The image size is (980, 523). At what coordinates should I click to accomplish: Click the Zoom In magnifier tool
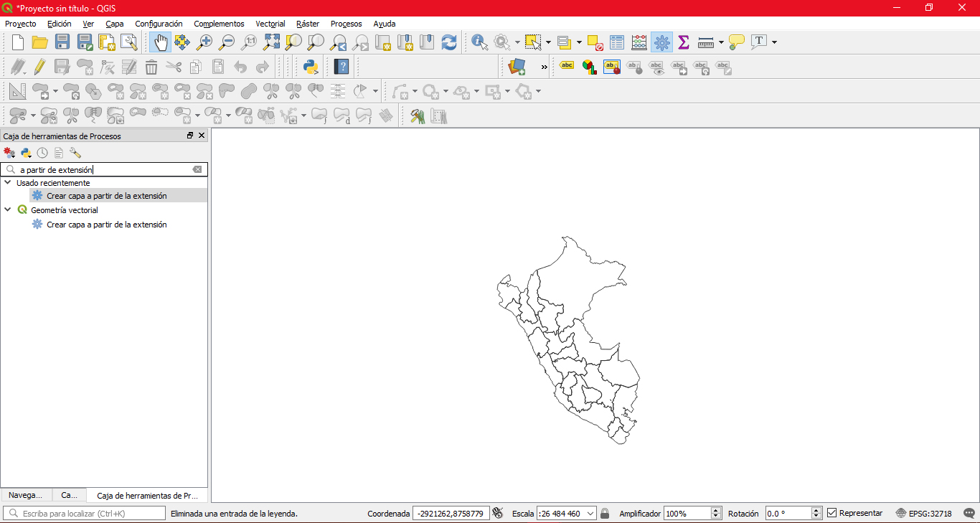[204, 42]
